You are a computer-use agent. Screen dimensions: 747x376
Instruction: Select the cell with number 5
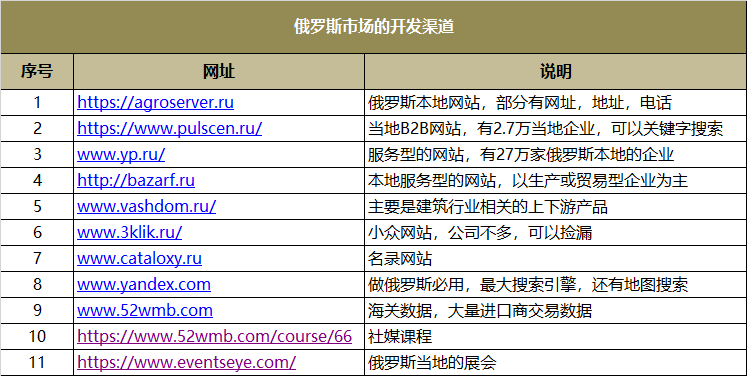pos(37,206)
